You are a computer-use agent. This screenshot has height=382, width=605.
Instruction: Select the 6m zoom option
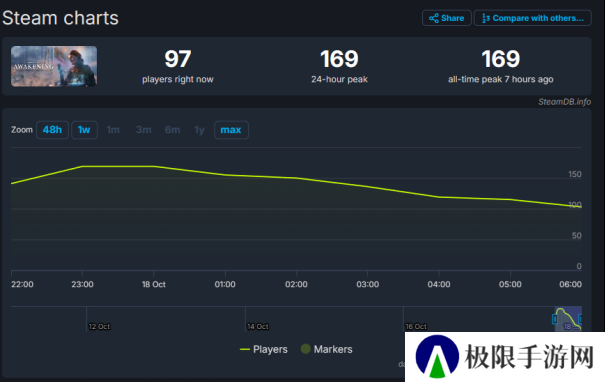pyautogui.click(x=172, y=130)
